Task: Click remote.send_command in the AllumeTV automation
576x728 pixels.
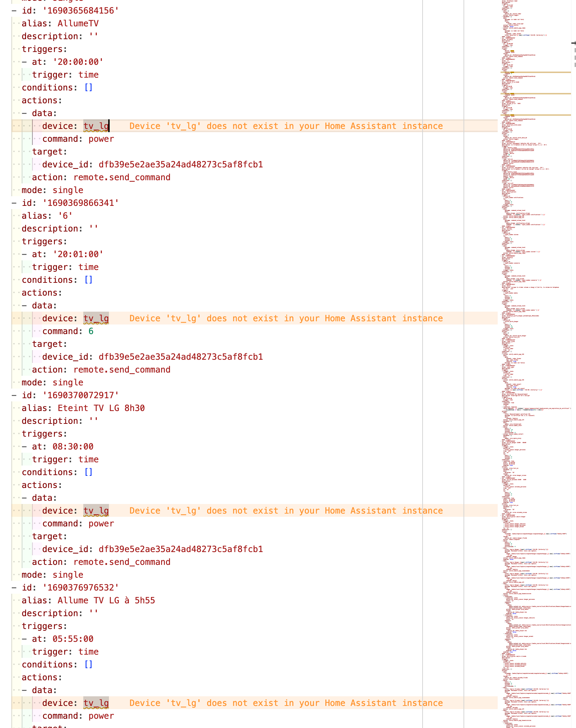Action: (122, 177)
